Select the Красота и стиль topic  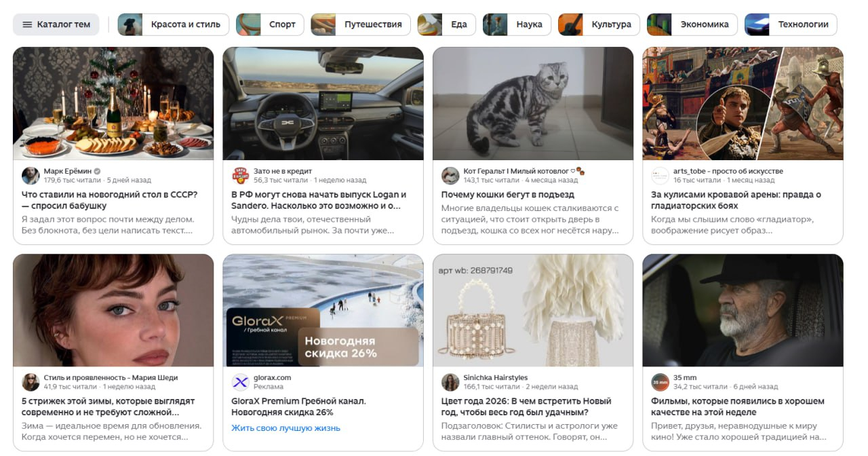pyautogui.click(x=174, y=24)
